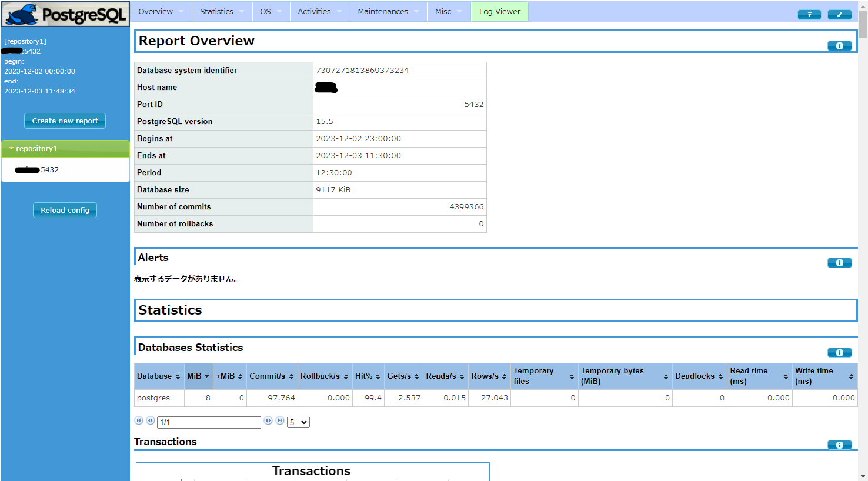Click the Ends at value 2023-12-03 11:30:00

coord(358,156)
